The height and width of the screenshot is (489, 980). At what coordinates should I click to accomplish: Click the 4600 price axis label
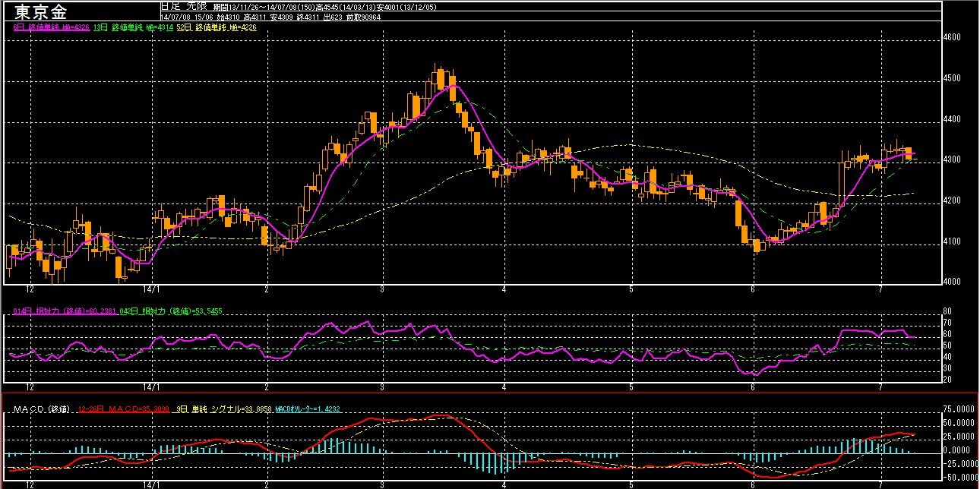[951, 37]
